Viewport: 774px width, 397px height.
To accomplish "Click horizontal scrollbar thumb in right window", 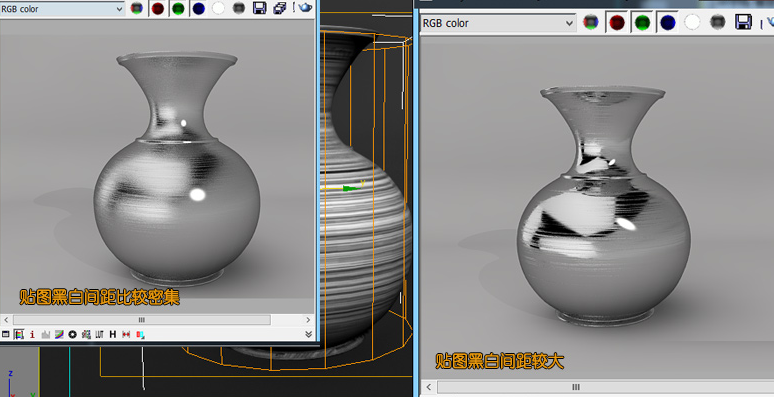I will [x=605, y=387].
